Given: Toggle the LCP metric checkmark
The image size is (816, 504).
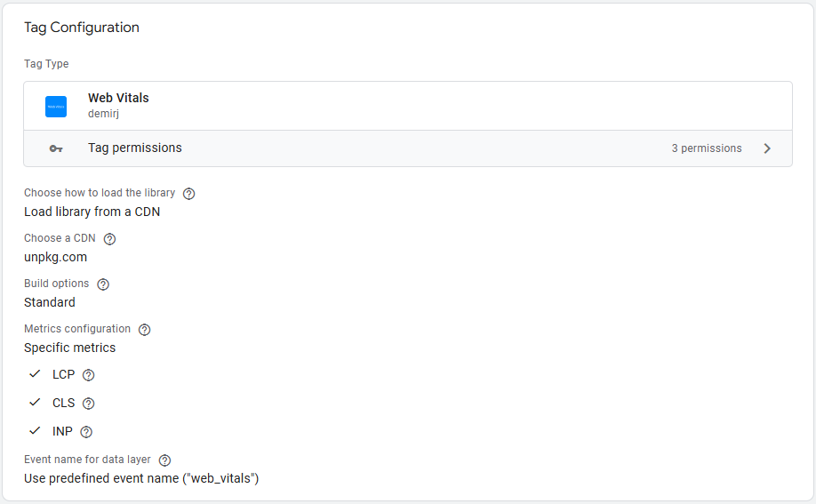Looking at the screenshot, I should (x=36, y=374).
